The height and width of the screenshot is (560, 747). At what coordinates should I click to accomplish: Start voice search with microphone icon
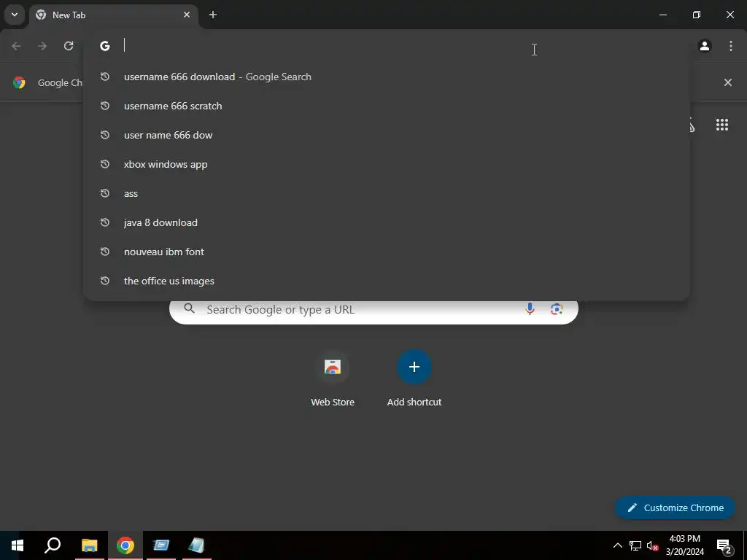point(530,309)
